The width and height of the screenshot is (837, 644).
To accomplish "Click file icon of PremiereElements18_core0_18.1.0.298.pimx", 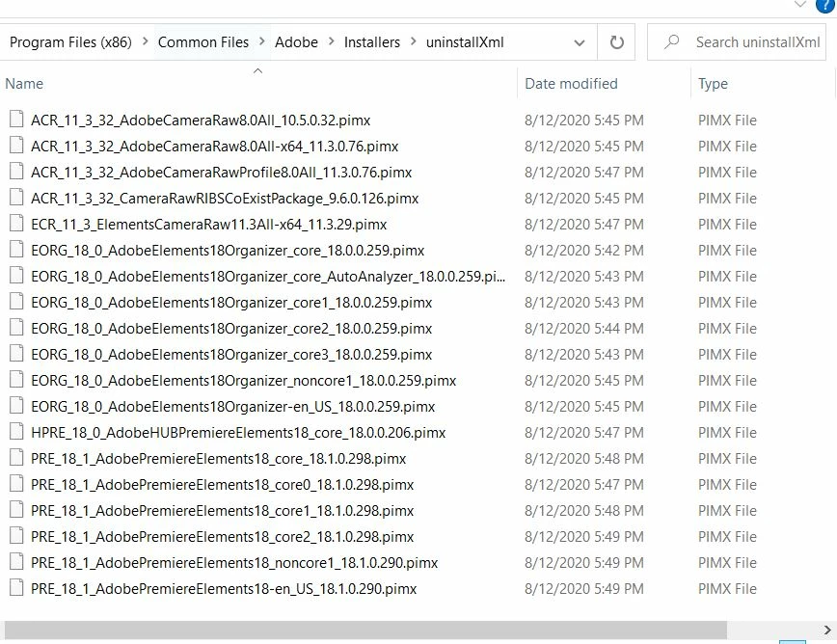I will coord(16,483).
